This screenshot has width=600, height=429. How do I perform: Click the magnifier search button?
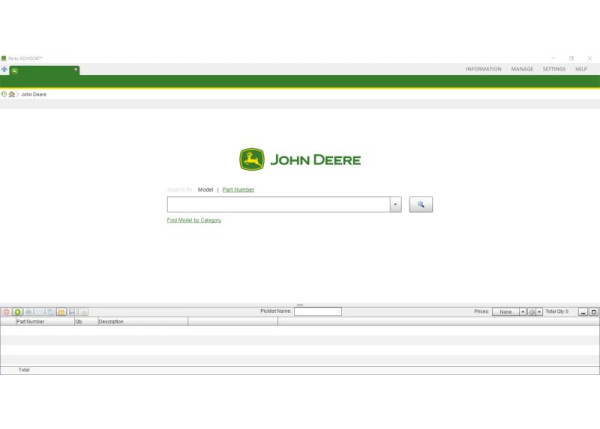[421, 204]
